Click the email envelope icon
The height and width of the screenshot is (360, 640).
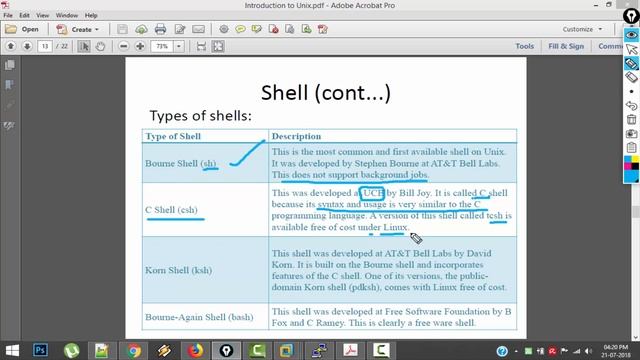point(198,29)
